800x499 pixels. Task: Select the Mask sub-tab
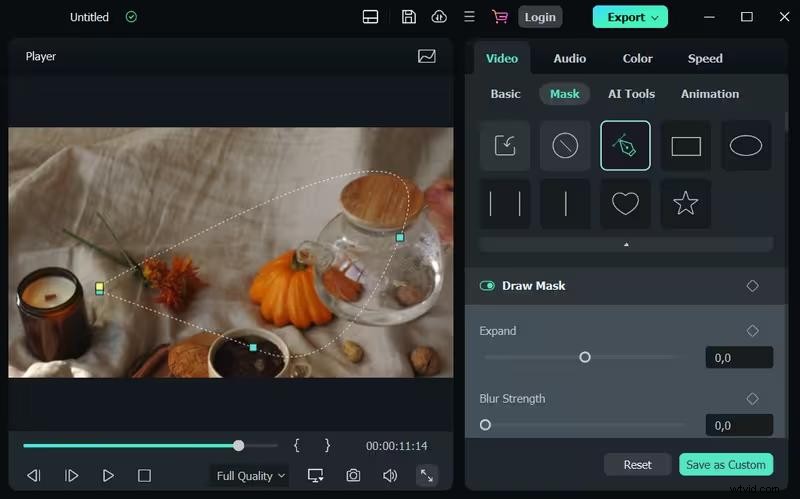tap(564, 94)
